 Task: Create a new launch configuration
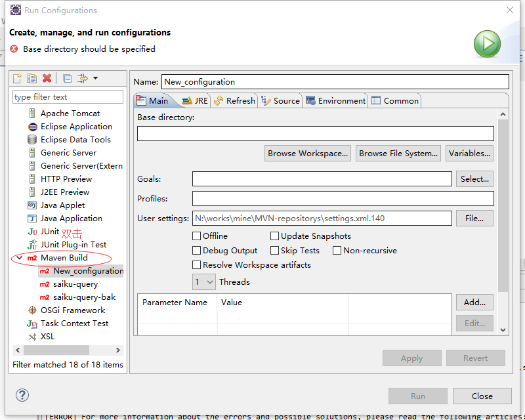17,78
